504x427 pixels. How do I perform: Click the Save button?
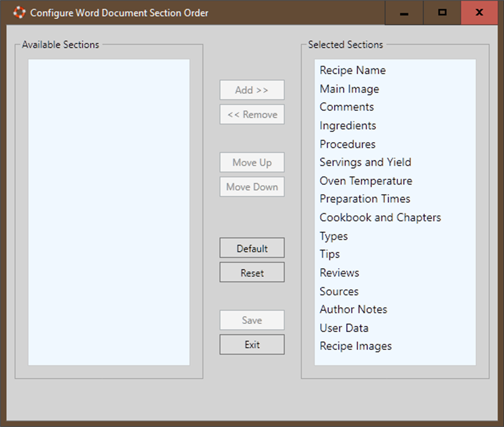click(252, 320)
